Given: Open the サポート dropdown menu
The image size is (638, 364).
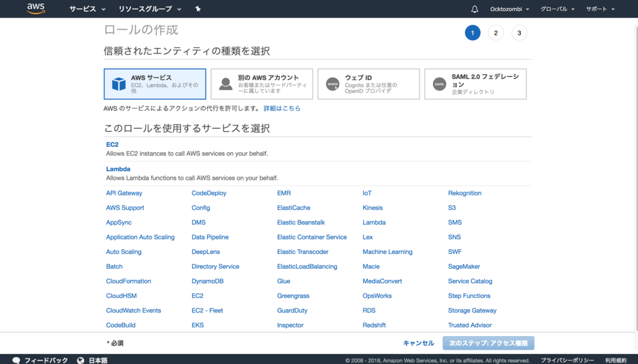Looking at the screenshot, I should click(x=600, y=9).
